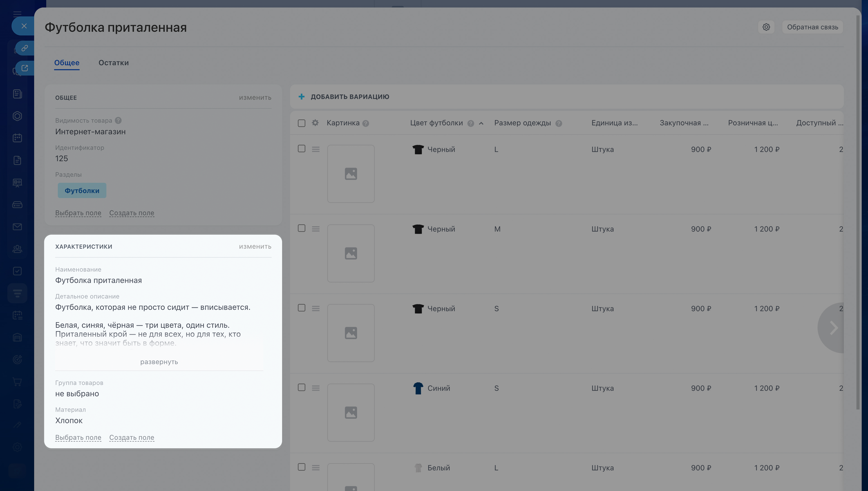The width and height of the screenshot is (868, 491).
Task: Click help icon next to Видимость товара
Action: tap(118, 120)
